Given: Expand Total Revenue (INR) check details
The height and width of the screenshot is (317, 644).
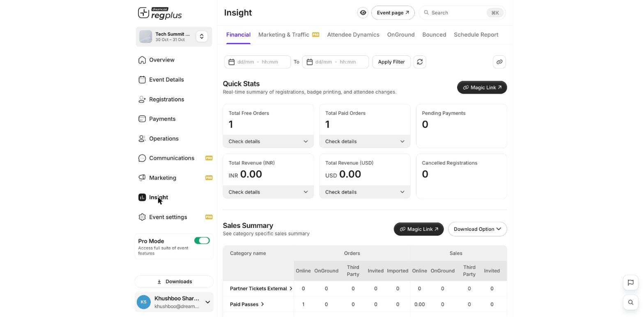Looking at the screenshot, I should 268,192.
